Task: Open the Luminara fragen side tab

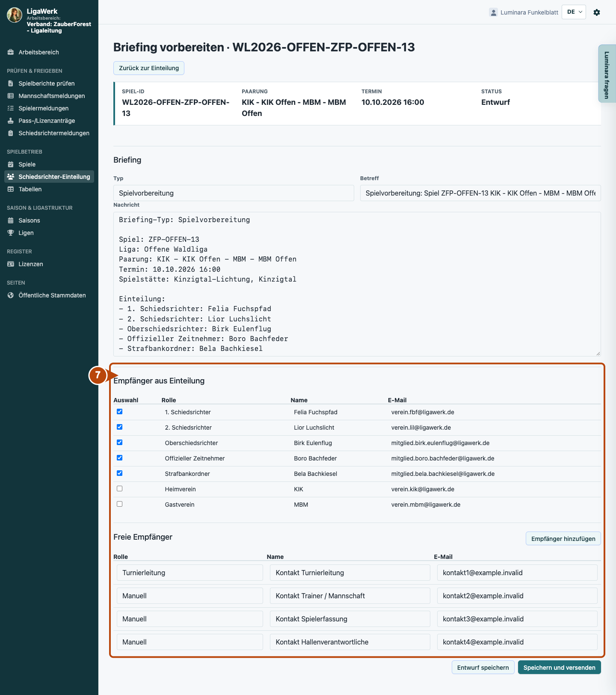Action: point(607,74)
